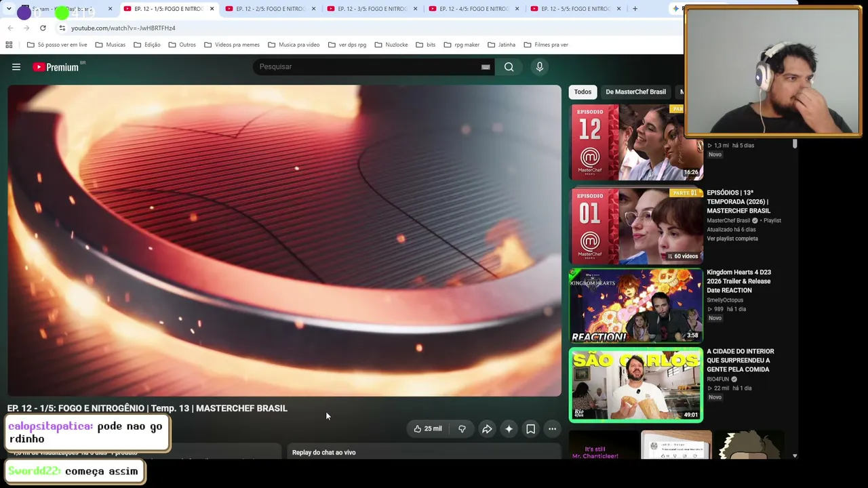Open the Musicas bookmark folder
The image size is (868, 488).
(x=110, y=45)
